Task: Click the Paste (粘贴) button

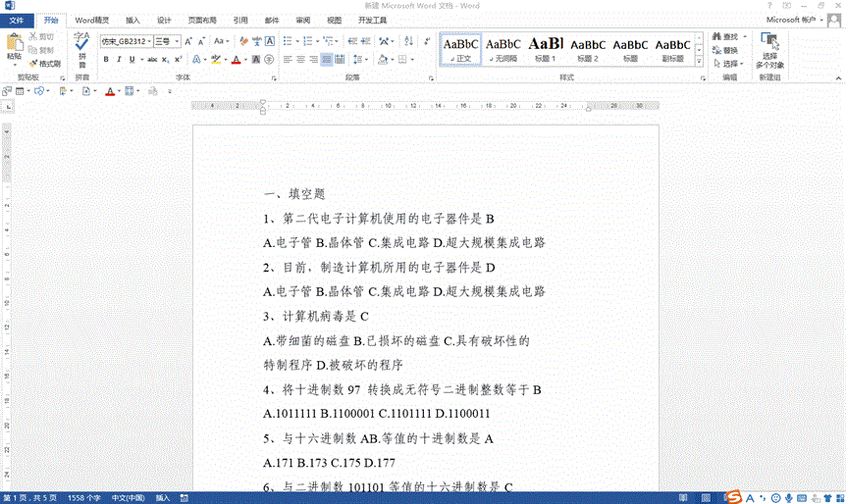Action: point(14,47)
